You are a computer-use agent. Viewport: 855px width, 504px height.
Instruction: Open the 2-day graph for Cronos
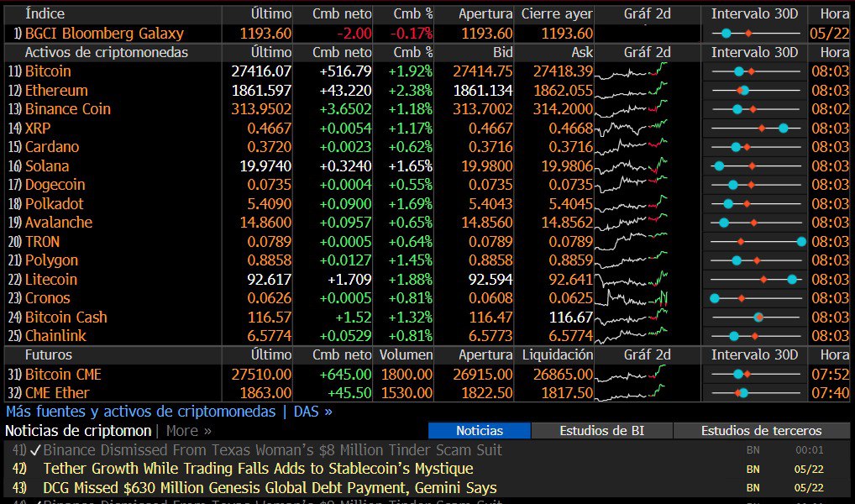631,298
